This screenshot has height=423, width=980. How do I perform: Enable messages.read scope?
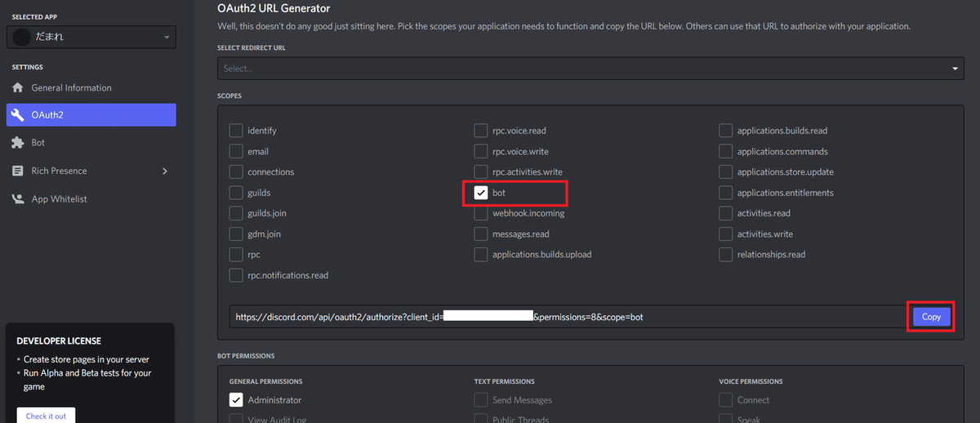point(481,234)
